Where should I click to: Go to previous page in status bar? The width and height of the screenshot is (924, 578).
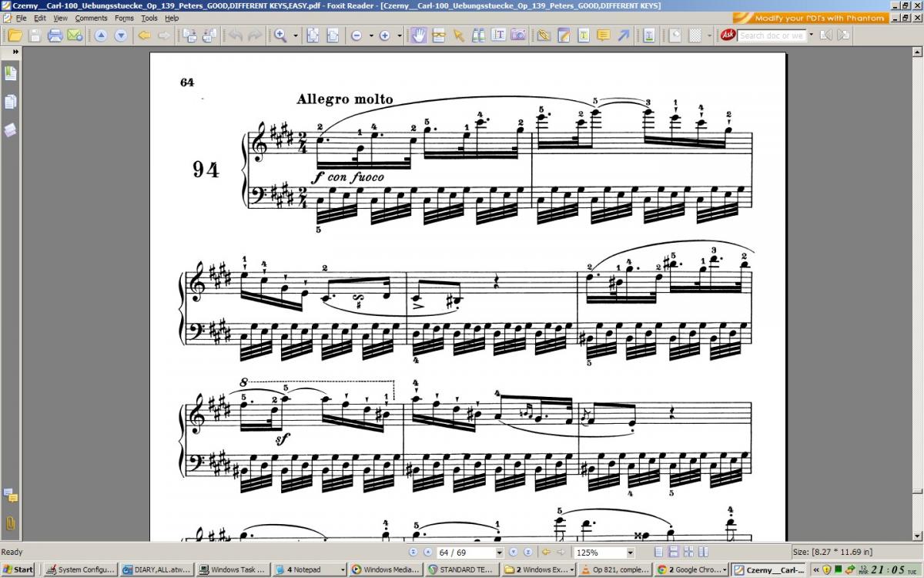(x=427, y=553)
